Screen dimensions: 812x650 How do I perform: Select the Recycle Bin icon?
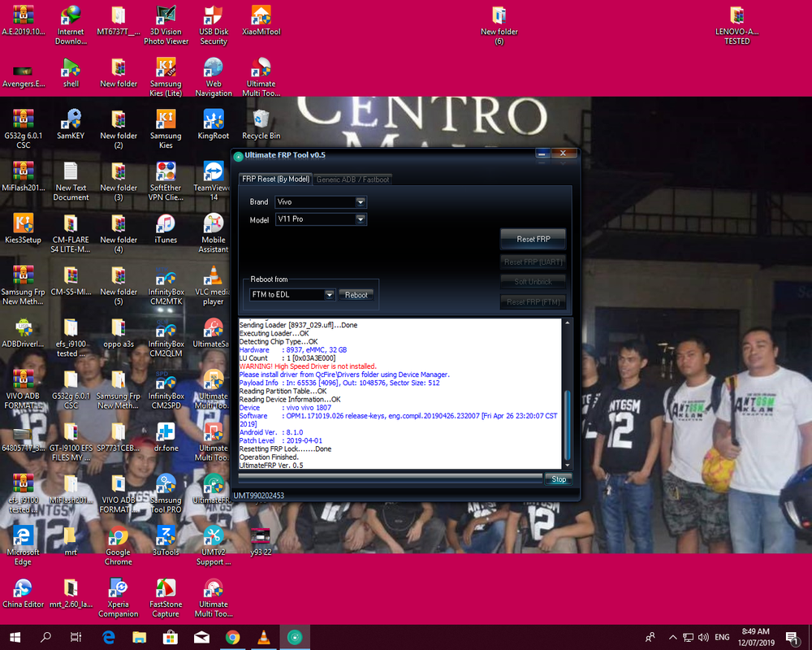pos(261,125)
